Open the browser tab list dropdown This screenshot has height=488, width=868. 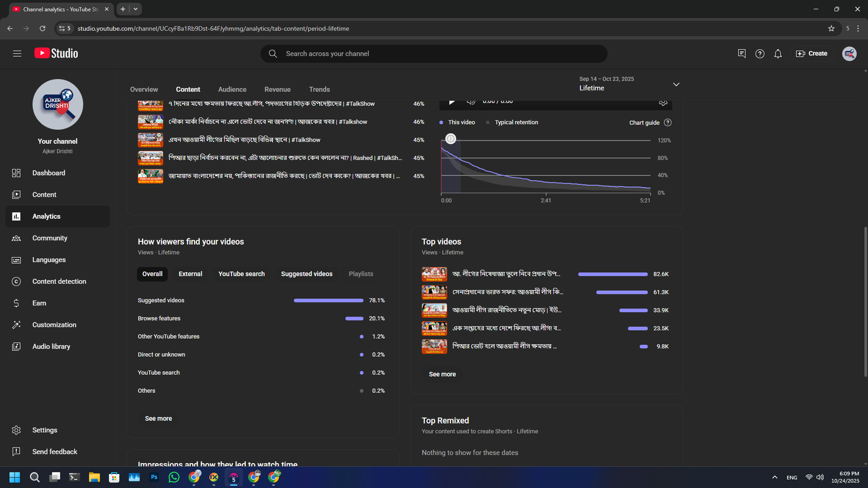click(x=136, y=9)
